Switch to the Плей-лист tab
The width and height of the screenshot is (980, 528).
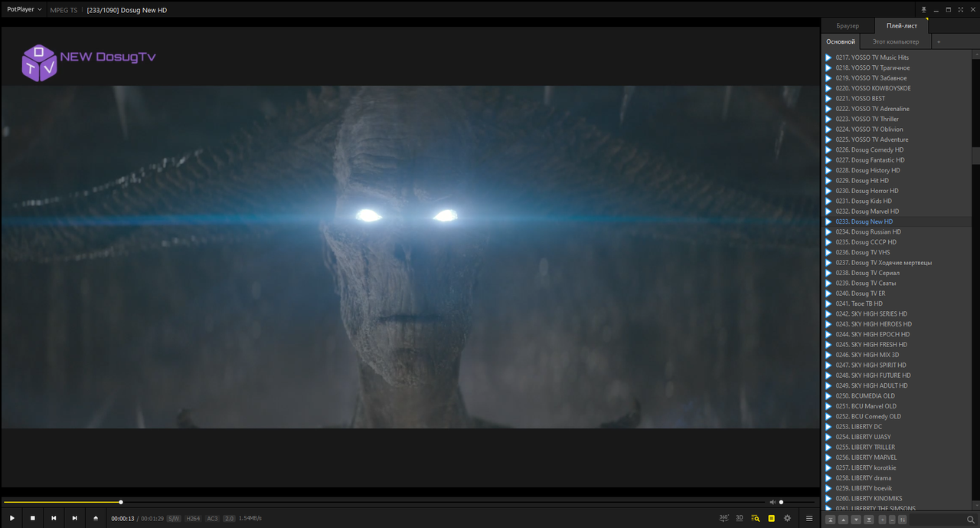coord(902,26)
